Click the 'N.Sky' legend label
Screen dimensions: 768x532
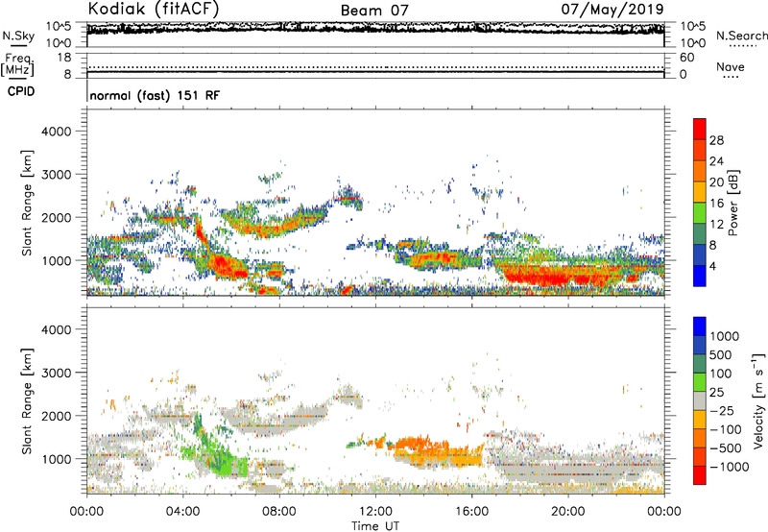pos(18,36)
